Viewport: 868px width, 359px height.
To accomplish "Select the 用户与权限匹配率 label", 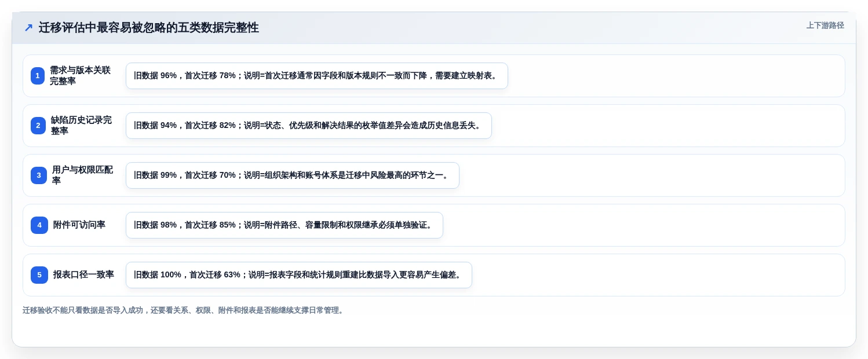I will pyautogui.click(x=82, y=175).
